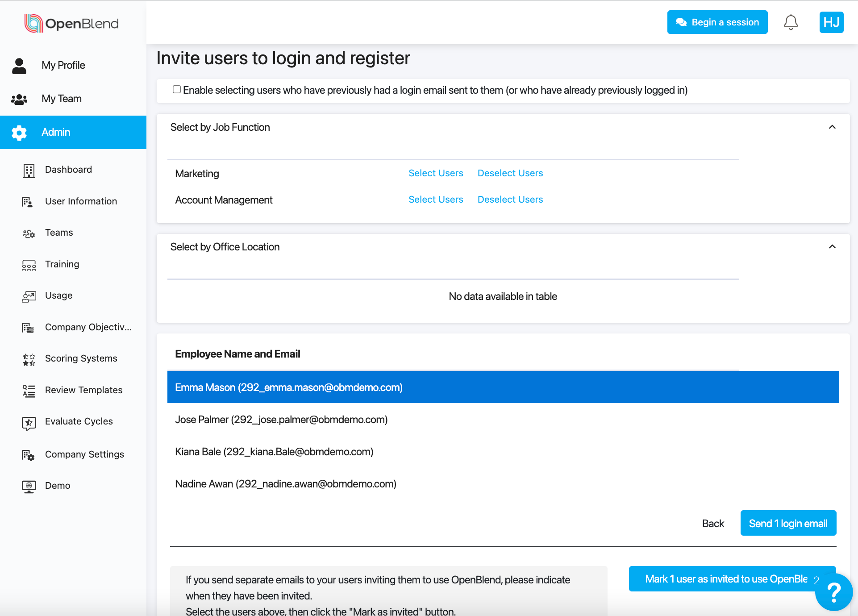Viewport: 858px width, 616px height.
Task: Open User Information in sidebar
Action: [x=81, y=201]
